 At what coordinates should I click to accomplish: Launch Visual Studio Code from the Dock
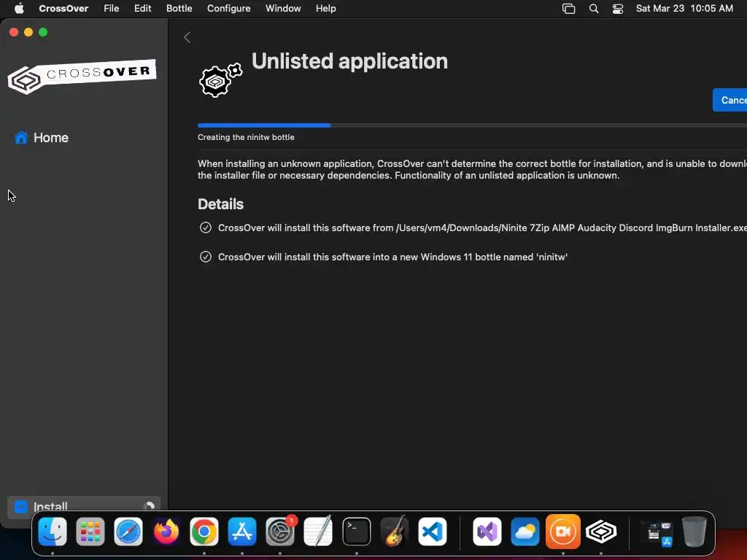[433, 532]
